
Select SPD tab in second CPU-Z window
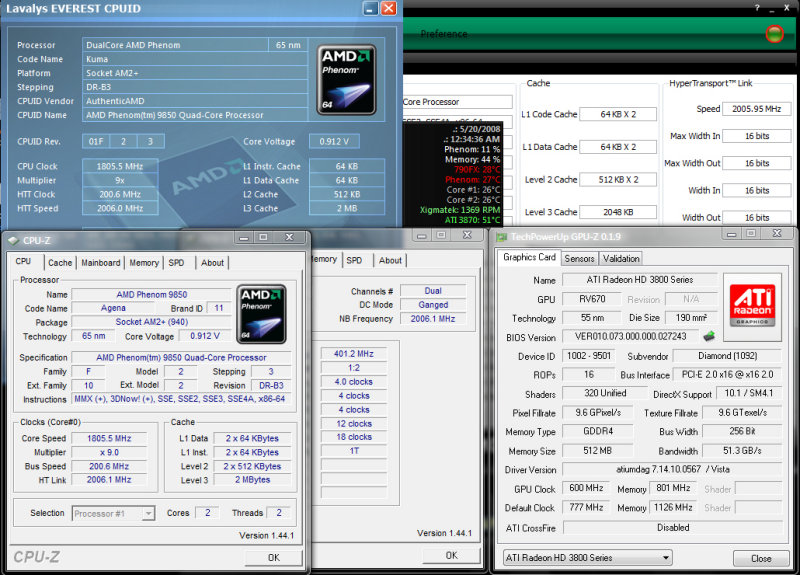(354, 260)
